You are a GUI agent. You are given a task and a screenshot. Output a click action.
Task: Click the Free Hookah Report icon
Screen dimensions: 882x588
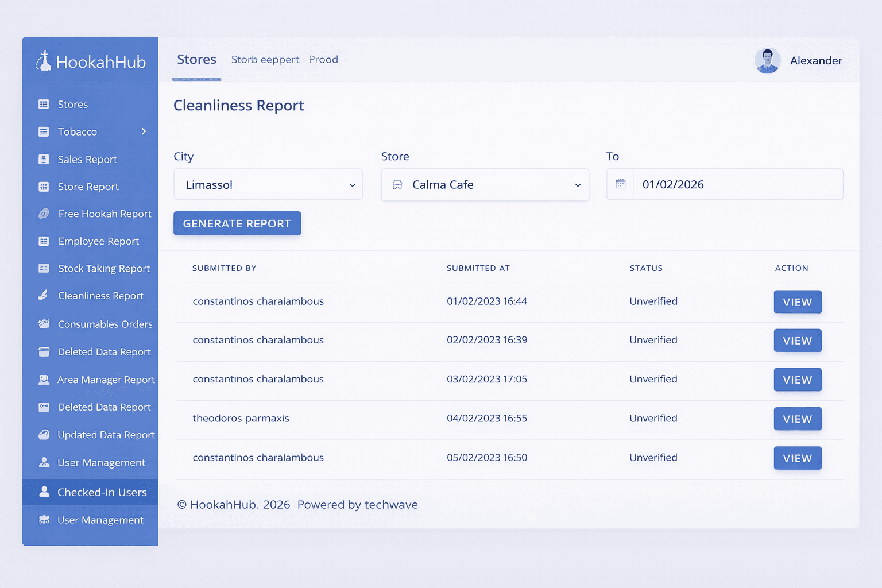(44, 214)
